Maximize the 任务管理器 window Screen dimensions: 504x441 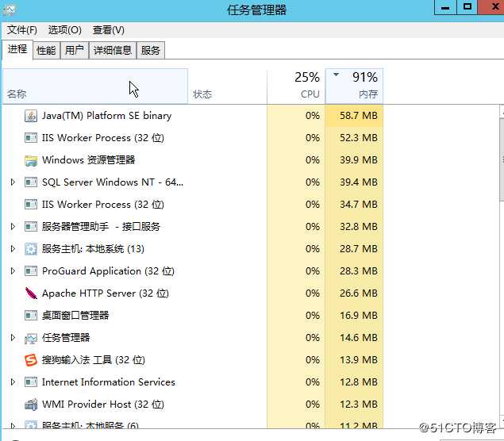pos(467,7)
